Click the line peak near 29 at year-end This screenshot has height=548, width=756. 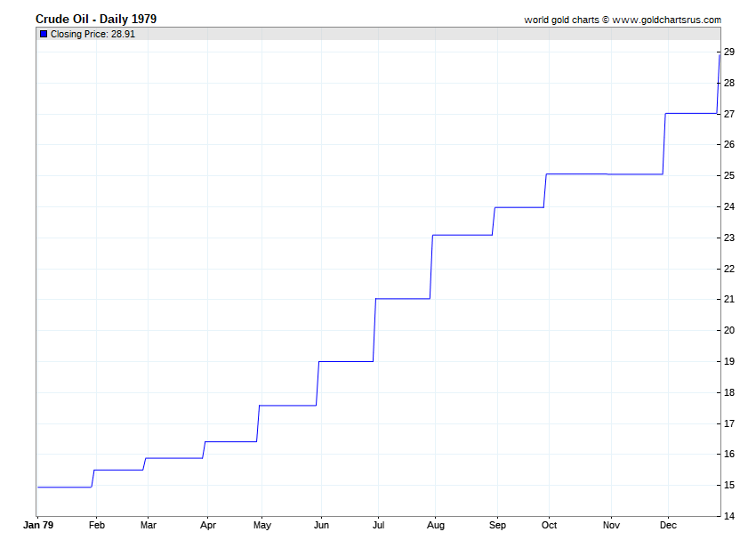[x=719, y=55]
